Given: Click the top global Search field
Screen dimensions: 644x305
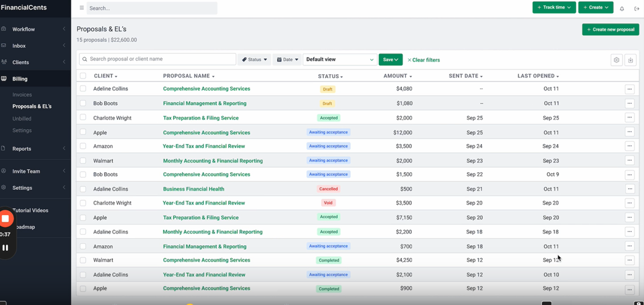Looking at the screenshot, I should 152,8.
